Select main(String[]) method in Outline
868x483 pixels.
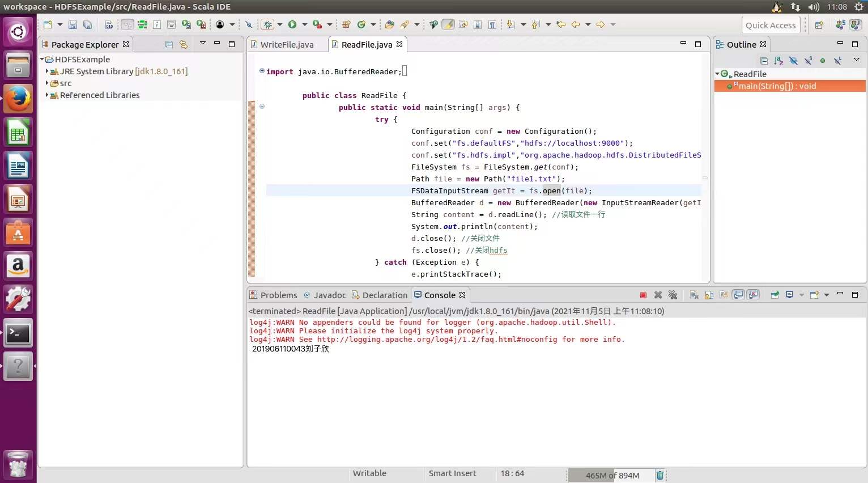point(777,86)
